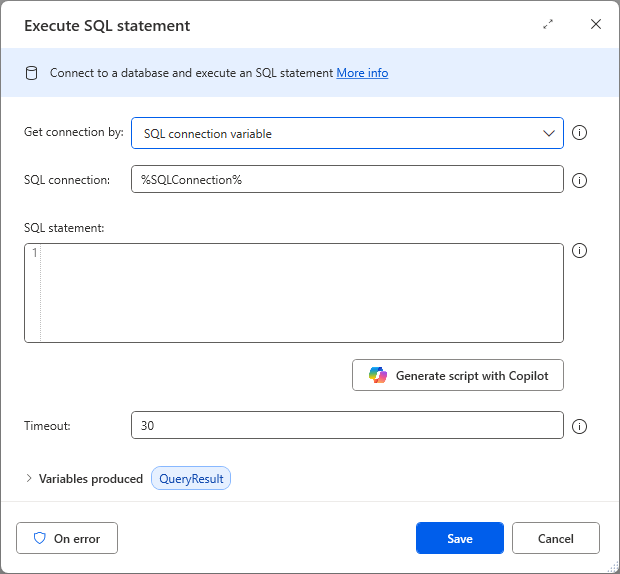Show info for Timeout field
The width and height of the screenshot is (620, 574).
(579, 427)
